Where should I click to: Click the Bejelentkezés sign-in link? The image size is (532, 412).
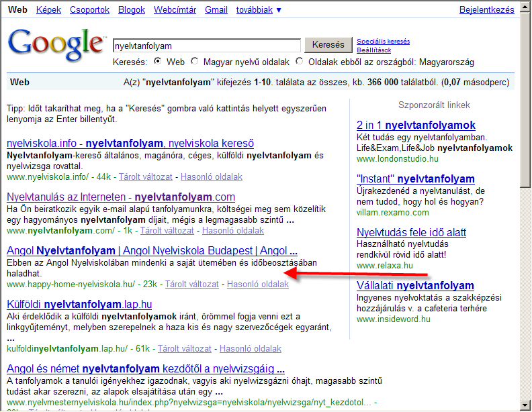[486, 10]
